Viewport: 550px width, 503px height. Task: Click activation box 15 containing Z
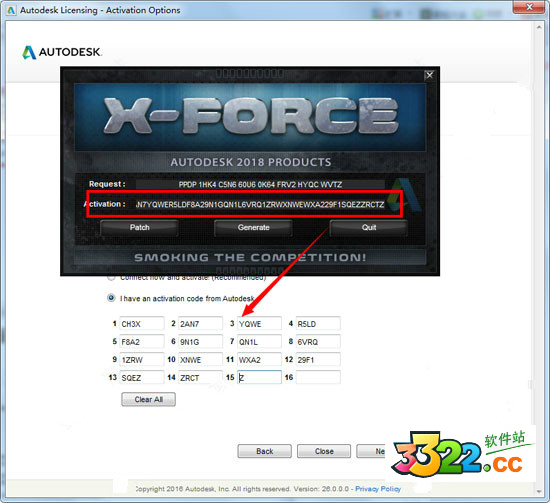(259, 377)
